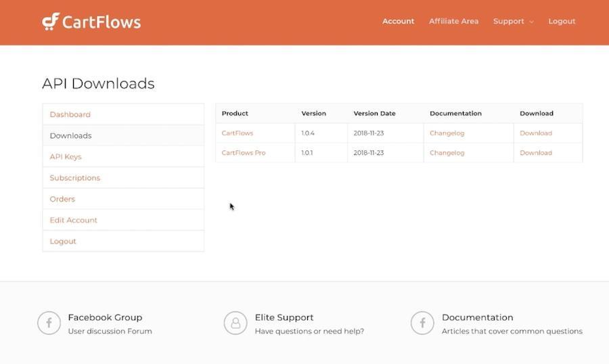Click the Documentation column header in table
609x364 pixels.
455,114
